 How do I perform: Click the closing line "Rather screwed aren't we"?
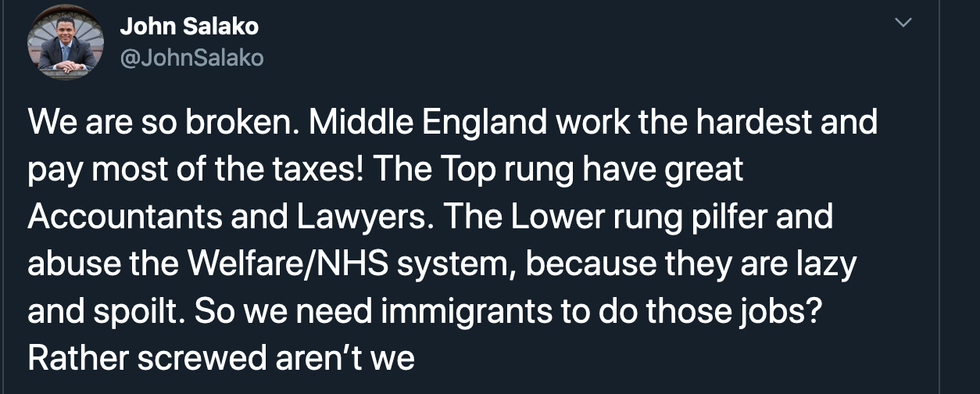pos(220,358)
